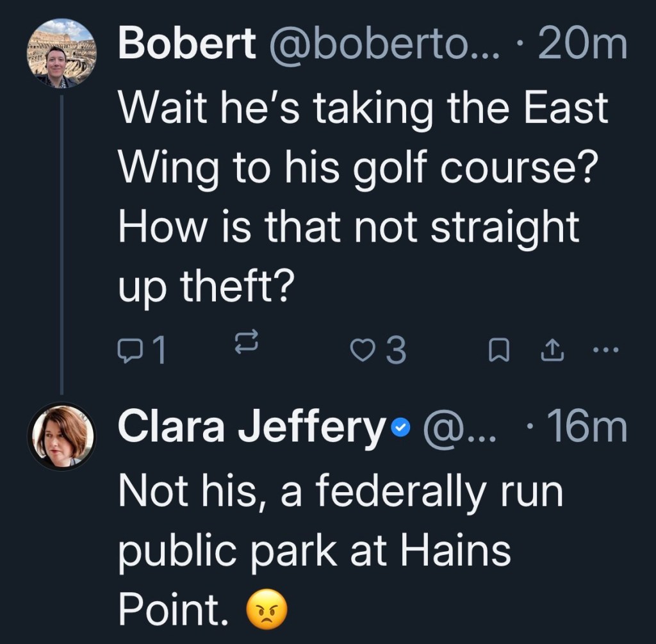The width and height of the screenshot is (656, 644).
Task: Click Clara Jeffery's blue verified badge
Action: [x=402, y=429]
